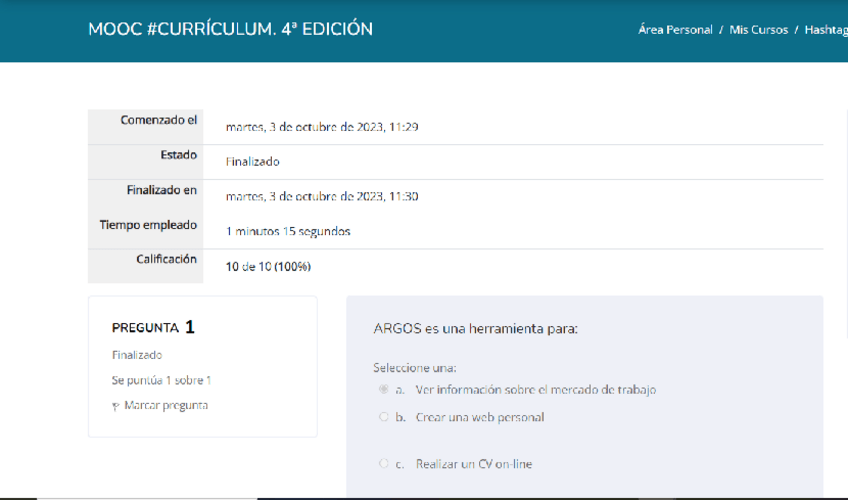Open the Área Personal breadcrumb link
Viewport: 848px width, 500px height.
tap(675, 30)
